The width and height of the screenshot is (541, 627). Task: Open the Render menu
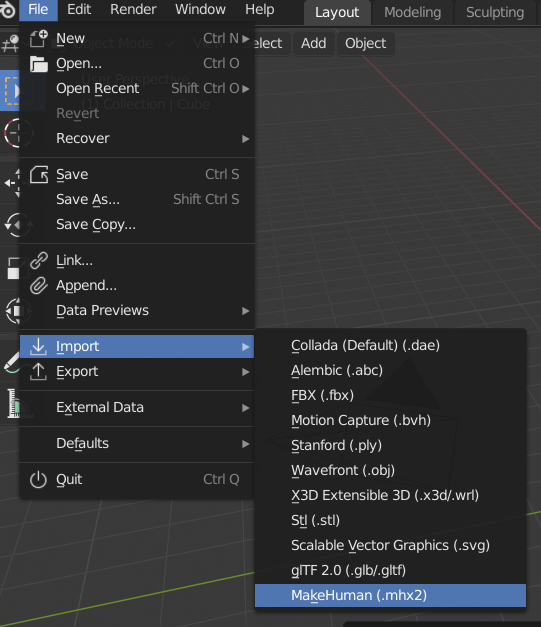click(x=133, y=10)
